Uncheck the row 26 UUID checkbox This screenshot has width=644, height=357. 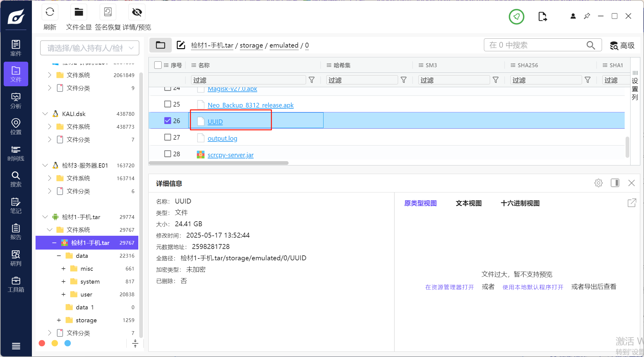click(x=167, y=121)
